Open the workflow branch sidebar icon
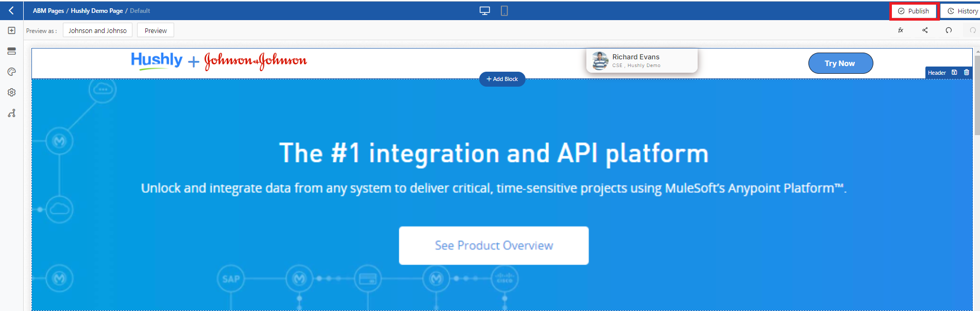The height and width of the screenshot is (311, 980). [11, 113]
